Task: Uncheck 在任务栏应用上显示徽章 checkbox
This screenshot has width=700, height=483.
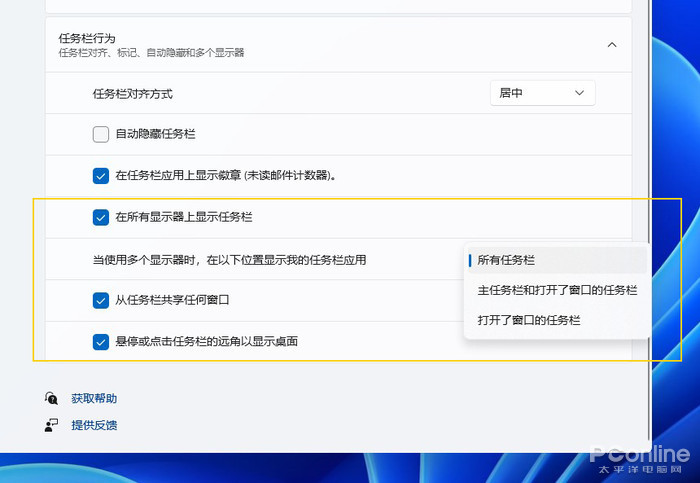Action: (101, 176)
